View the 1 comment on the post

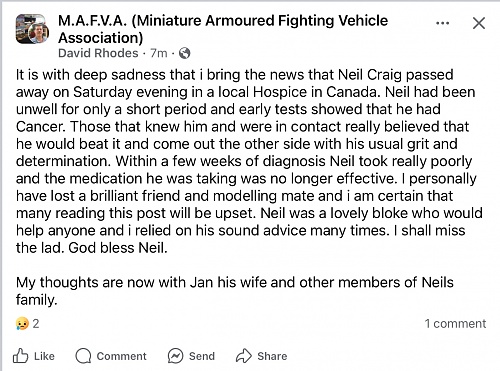pos(455,323)
